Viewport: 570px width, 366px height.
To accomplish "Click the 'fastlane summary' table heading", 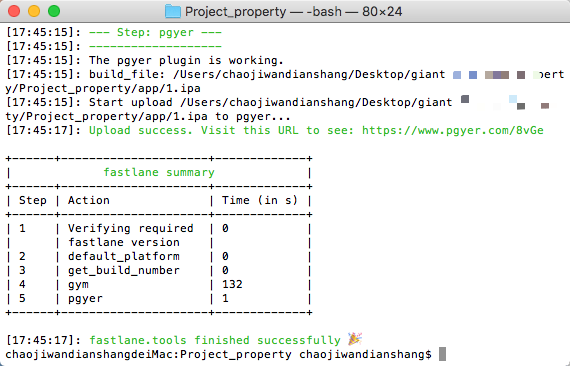I will click(x=159, y=172).
